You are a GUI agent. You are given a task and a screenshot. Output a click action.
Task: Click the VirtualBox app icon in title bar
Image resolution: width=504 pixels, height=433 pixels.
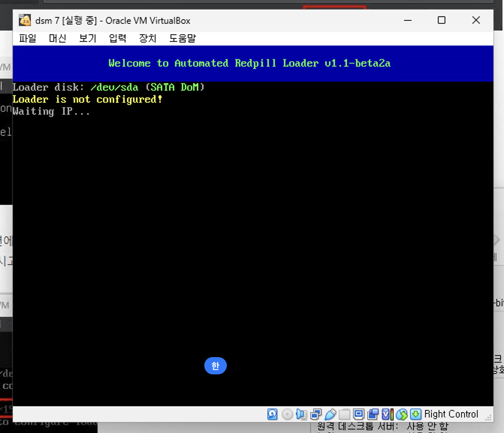pos(25,20)
